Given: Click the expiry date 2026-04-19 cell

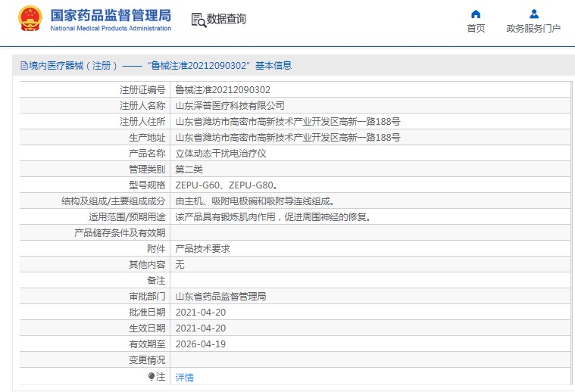Looking at the screenshot, I should click(x=200, y=344).
